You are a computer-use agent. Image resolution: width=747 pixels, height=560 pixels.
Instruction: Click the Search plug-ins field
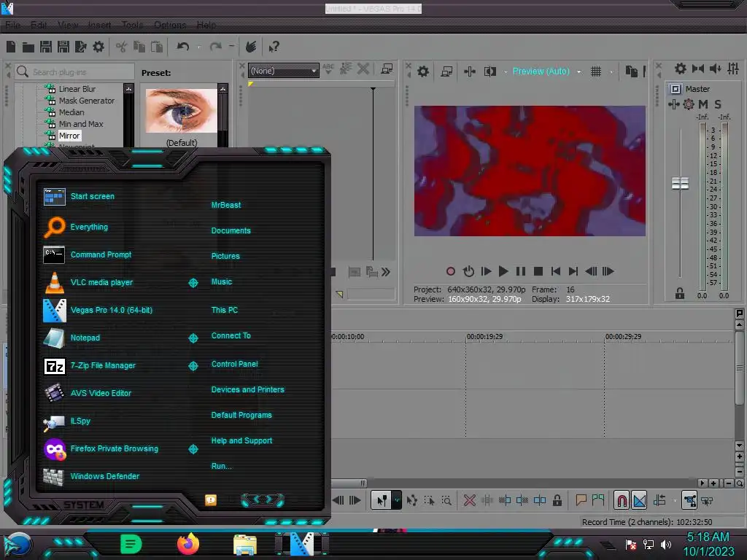tap(75, 72)
